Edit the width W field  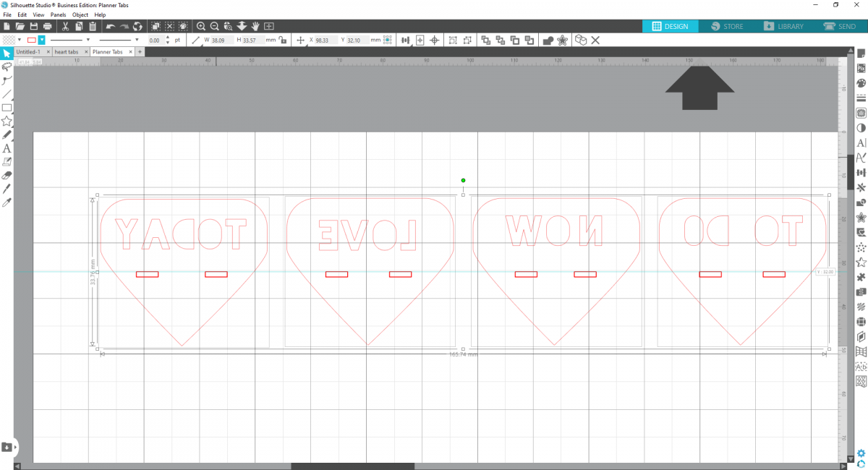point(224,40)
